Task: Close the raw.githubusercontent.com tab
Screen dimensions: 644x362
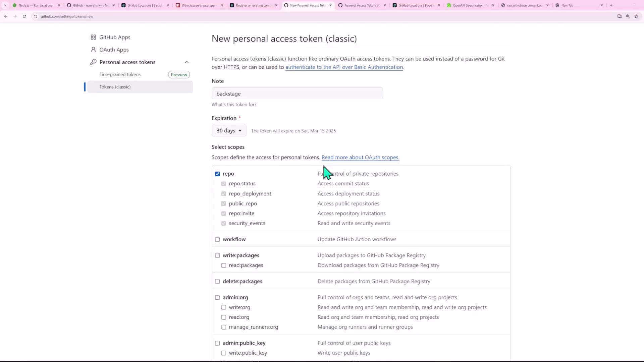Action: point(548,5)
